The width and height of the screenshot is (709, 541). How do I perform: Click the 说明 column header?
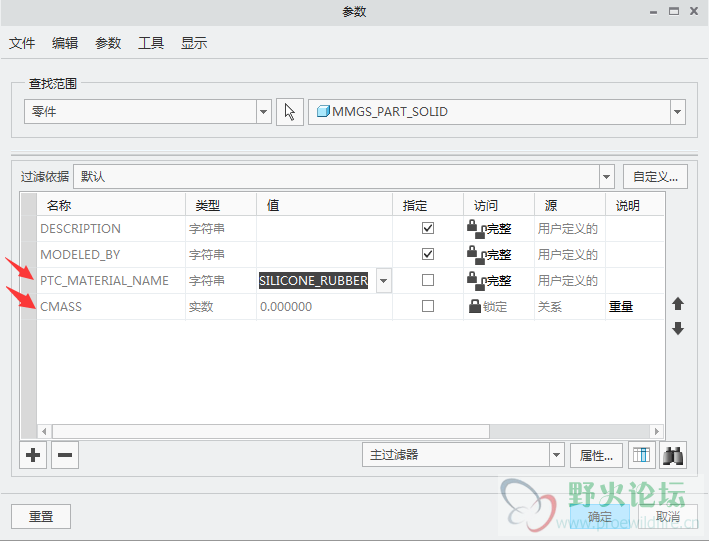pyautogui.click(x=635, y=205)
